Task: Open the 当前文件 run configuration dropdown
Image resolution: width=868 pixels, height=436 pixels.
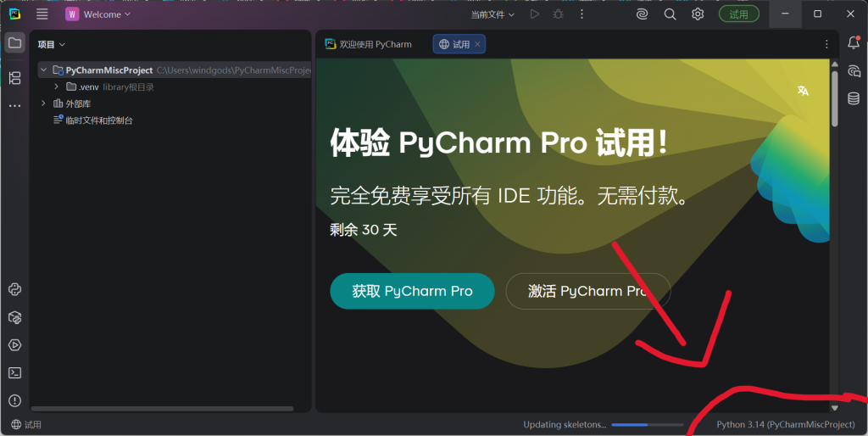Action: [x=492, y=14]
